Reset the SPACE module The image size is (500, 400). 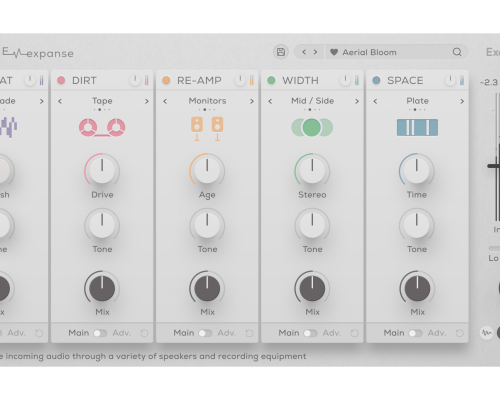click(x=459, y=333)
